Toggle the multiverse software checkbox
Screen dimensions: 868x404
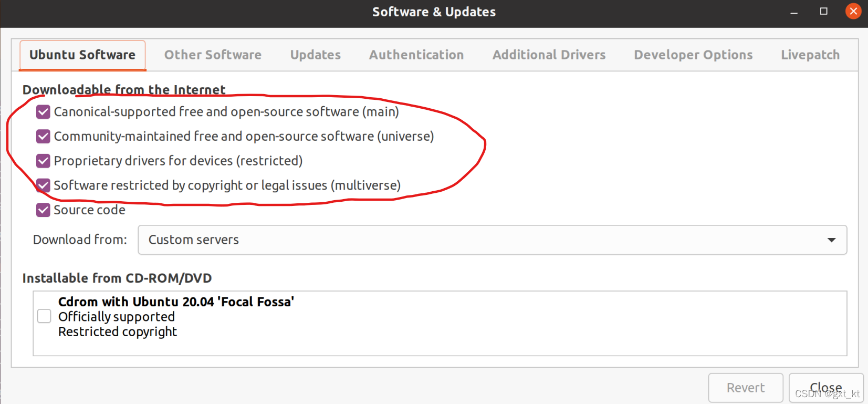pyautogui.click(x=44, y=185)
